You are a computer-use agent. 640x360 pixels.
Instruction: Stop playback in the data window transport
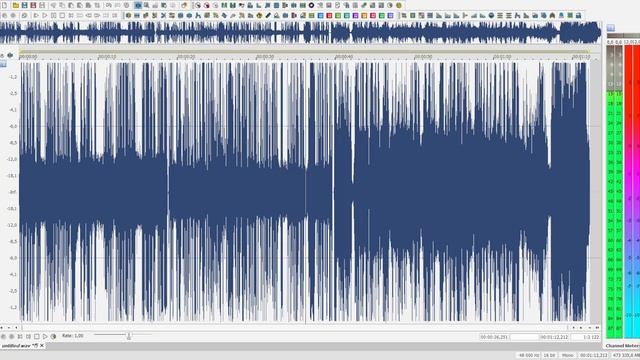[36, 336]
